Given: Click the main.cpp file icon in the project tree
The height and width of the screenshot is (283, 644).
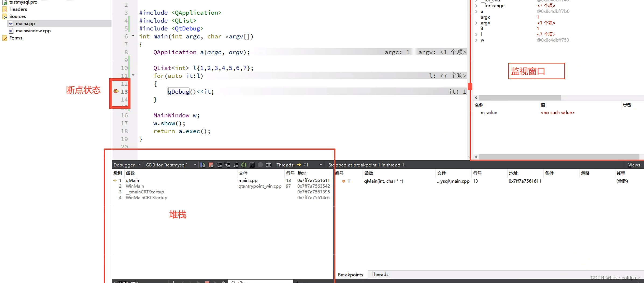Looking at the screenshot, I should click(11, 24).
